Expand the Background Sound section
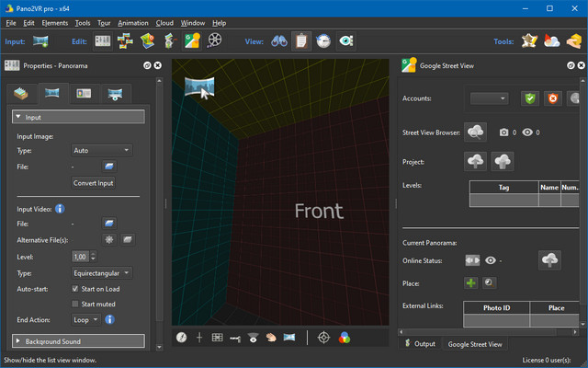The height and width of the screenshot is (368, 588). click(x=78, y=341)
